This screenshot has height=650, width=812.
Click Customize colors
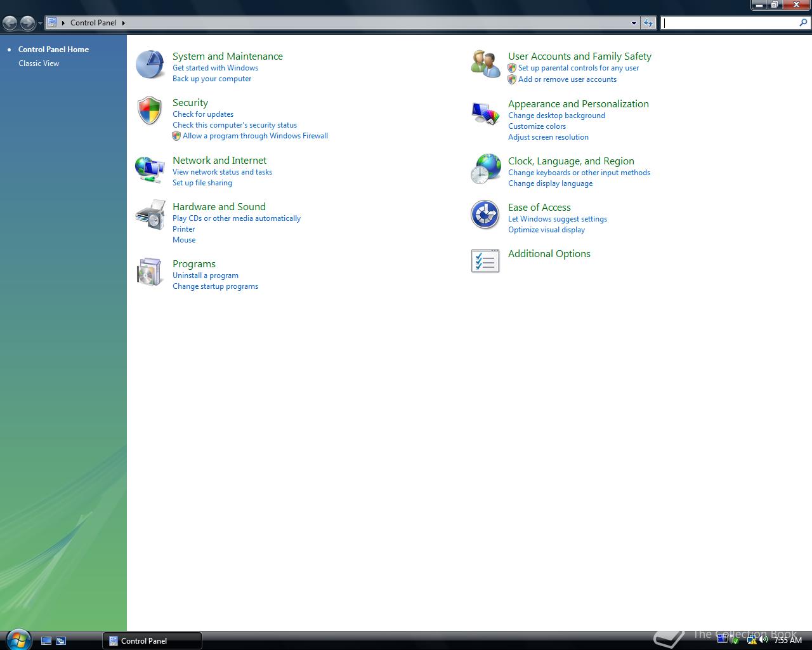point(537,126)
